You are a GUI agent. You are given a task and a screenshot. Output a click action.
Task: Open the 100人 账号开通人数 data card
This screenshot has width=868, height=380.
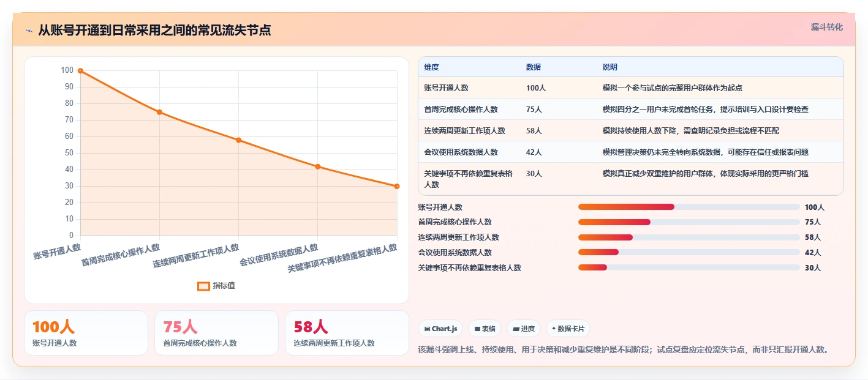[86, 333]
